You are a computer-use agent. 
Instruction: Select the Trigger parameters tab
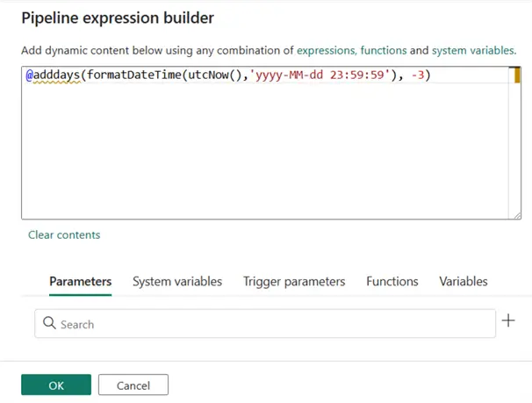[x=294, y=282]
